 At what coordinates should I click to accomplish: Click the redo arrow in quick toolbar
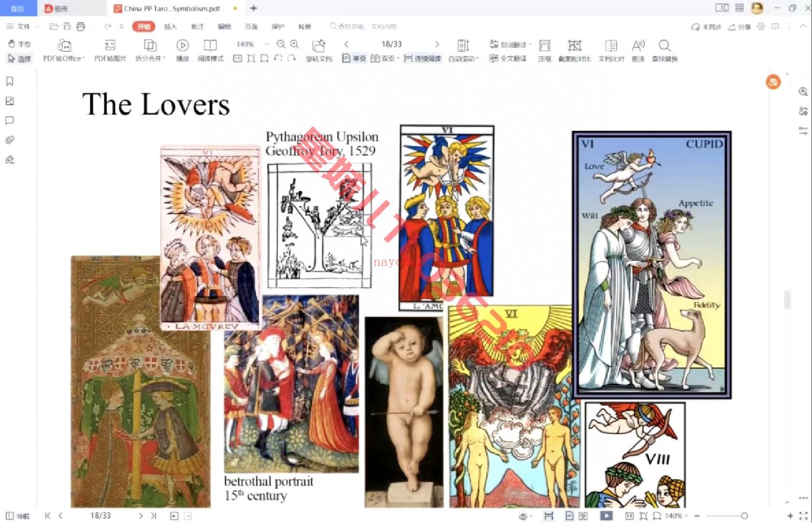tap(108, 27)
